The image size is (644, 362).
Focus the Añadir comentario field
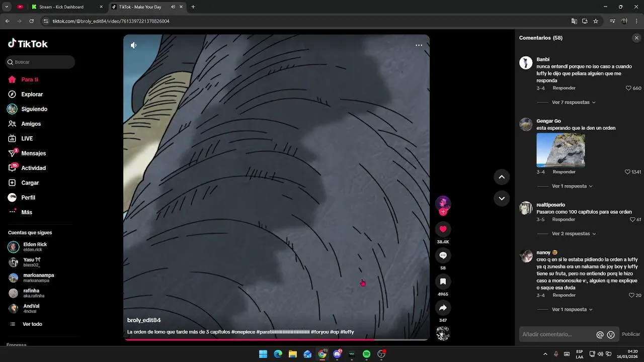click(x=557, y=334)
